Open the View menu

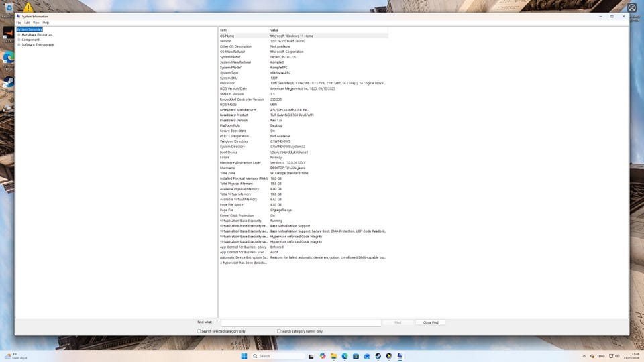click(36, 23)
